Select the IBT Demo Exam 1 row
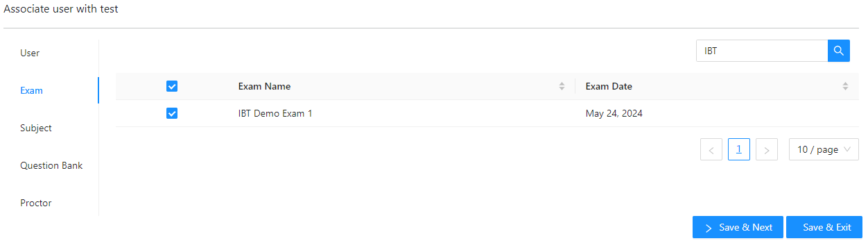868x250 pixels. point(487,113)
